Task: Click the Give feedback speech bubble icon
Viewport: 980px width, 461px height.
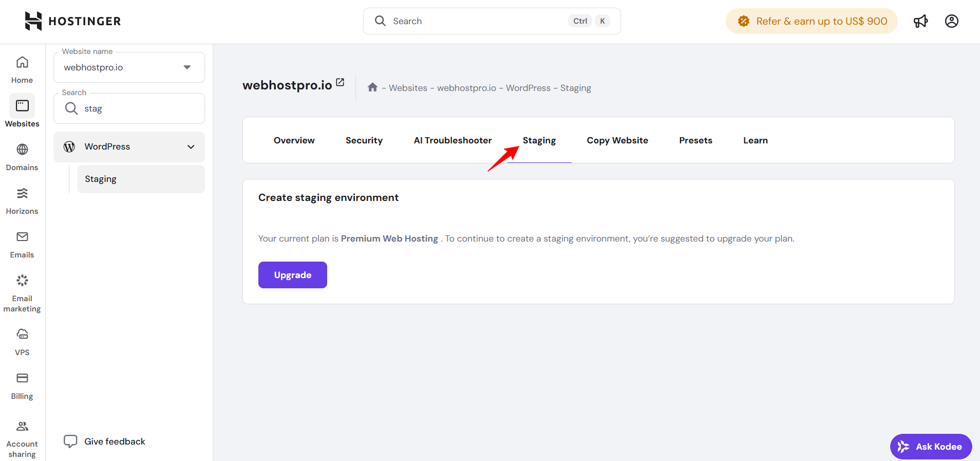Action: click(x=70, y=441)
